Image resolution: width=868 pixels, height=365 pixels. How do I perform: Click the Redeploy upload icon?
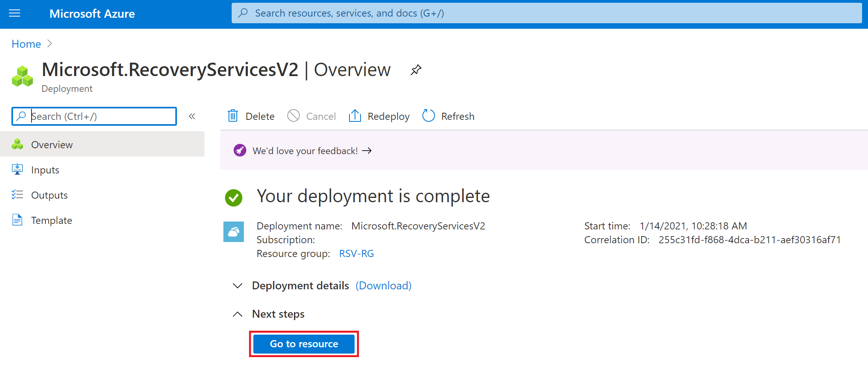354,115
